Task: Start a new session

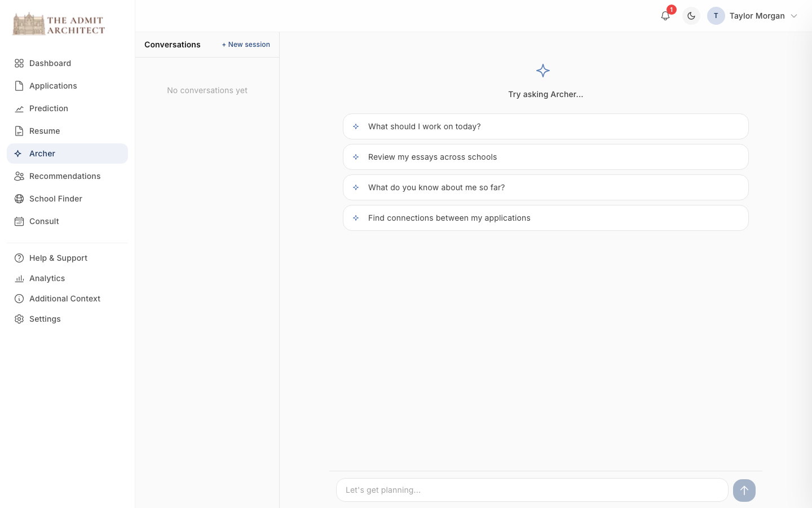Action: pyautogui.click(x=246, y=45)
